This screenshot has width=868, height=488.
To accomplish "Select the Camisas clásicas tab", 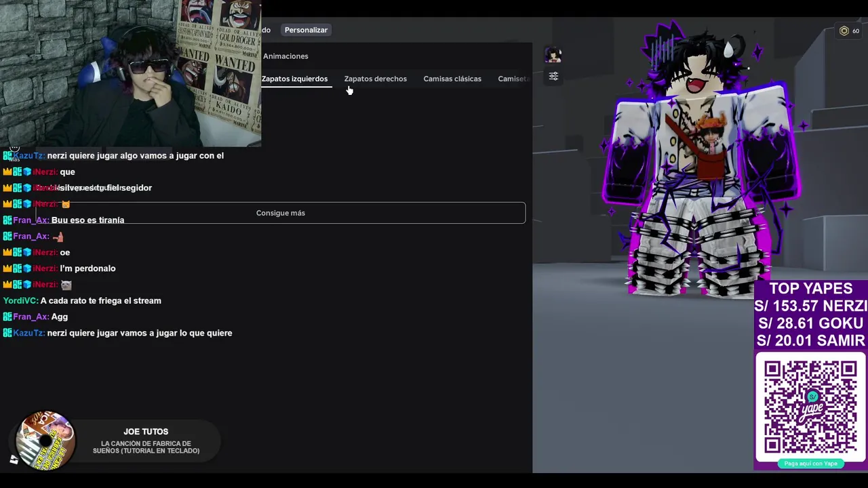I will tap(452, 79).
